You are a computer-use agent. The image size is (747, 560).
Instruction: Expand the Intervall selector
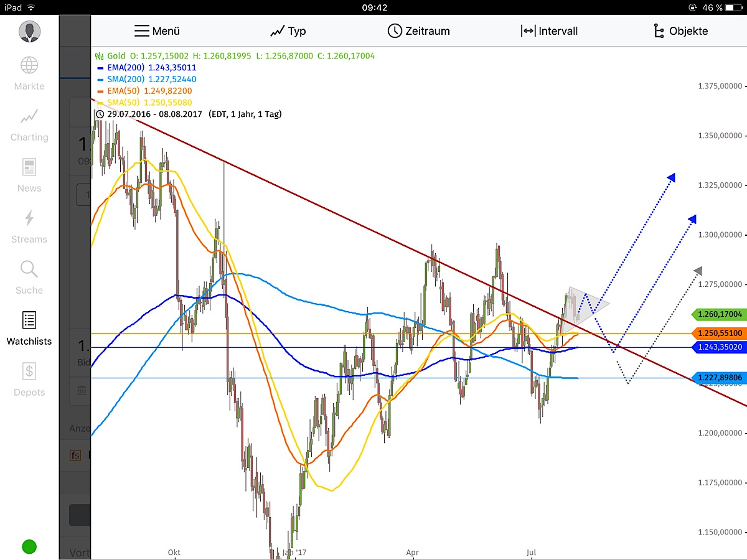[550, 30]
